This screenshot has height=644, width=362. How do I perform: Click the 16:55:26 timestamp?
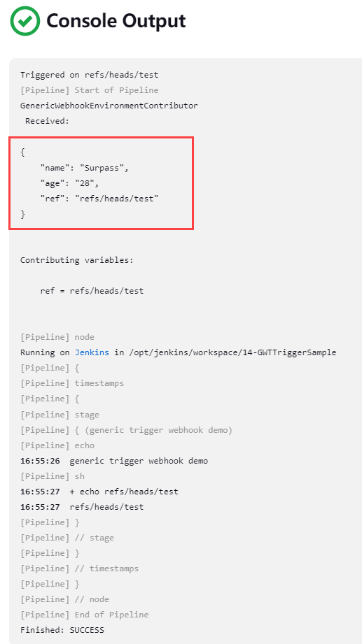click(40, 461)
